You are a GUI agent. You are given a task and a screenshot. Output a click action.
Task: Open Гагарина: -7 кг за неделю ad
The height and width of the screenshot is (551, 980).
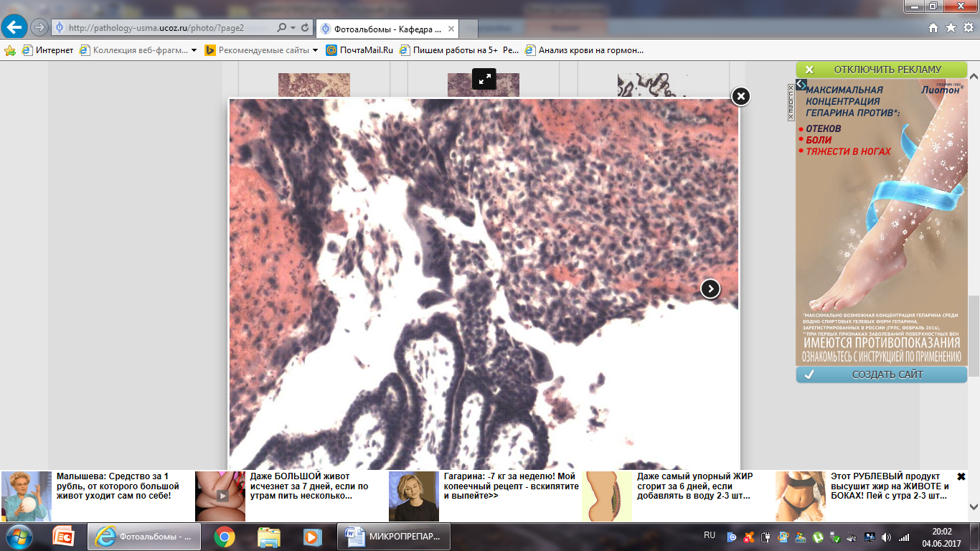(x=510, y=486)
